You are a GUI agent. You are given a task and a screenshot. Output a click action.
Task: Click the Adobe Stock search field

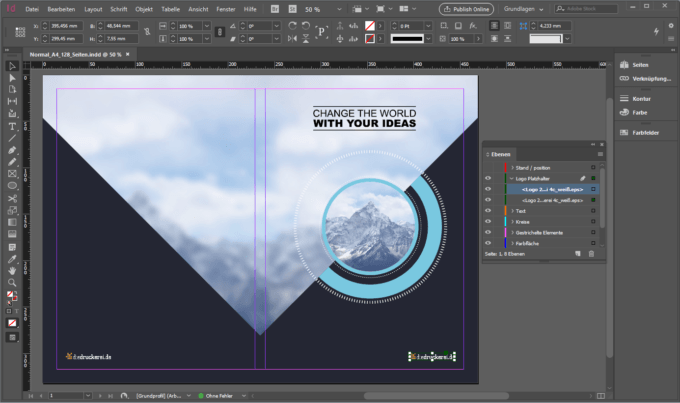click(x=586, y=9)
